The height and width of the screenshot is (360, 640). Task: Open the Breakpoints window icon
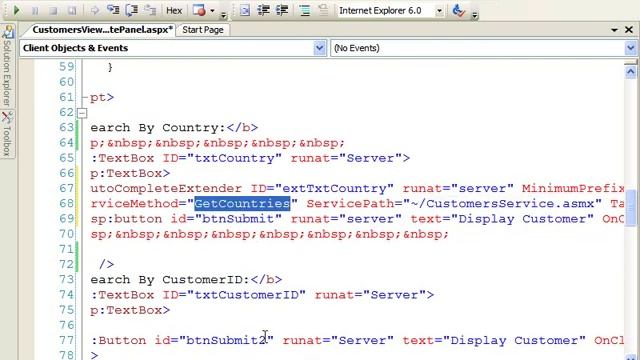tap(199, 11)
